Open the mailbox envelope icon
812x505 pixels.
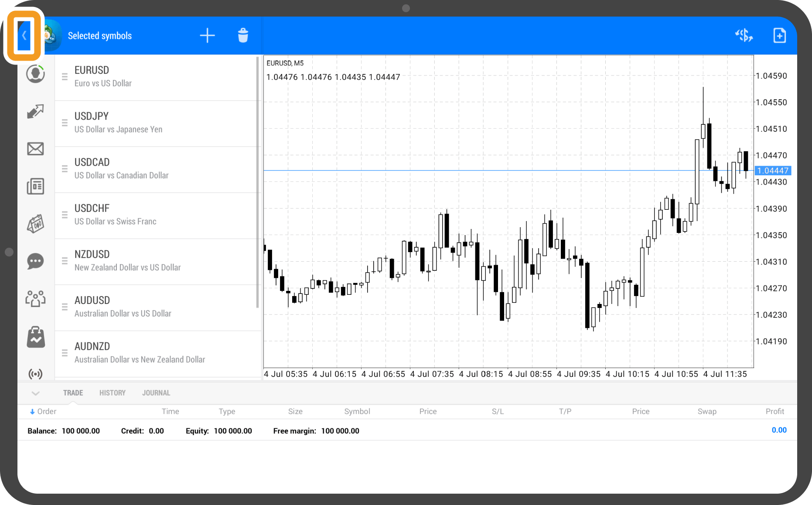(35, 149)
